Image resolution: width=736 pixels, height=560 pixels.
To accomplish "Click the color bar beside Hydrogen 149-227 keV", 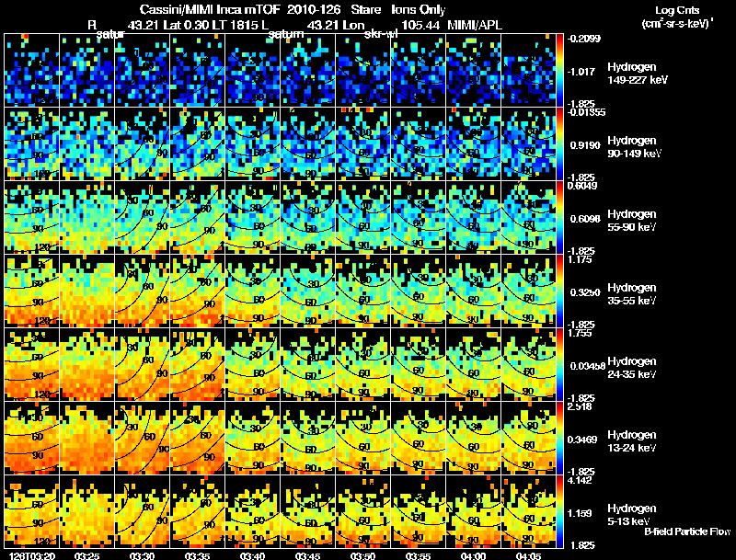I will 559,71.
